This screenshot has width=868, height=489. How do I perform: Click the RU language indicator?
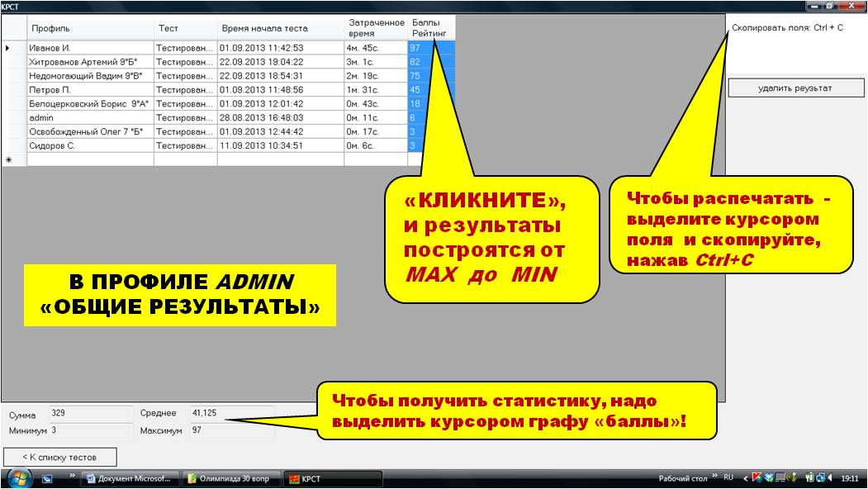[730, 477]
